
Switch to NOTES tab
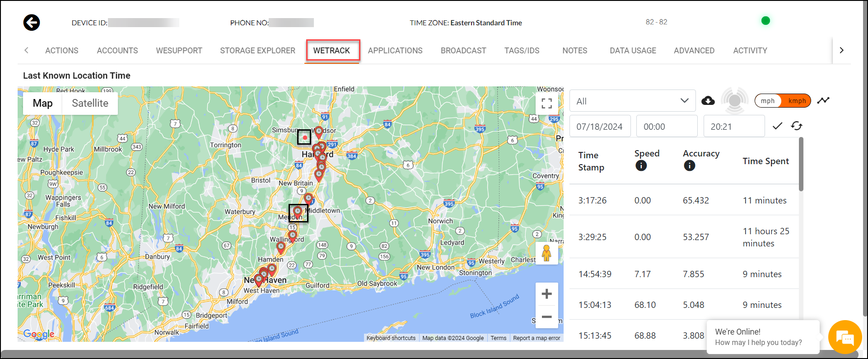tap(575, 51)
